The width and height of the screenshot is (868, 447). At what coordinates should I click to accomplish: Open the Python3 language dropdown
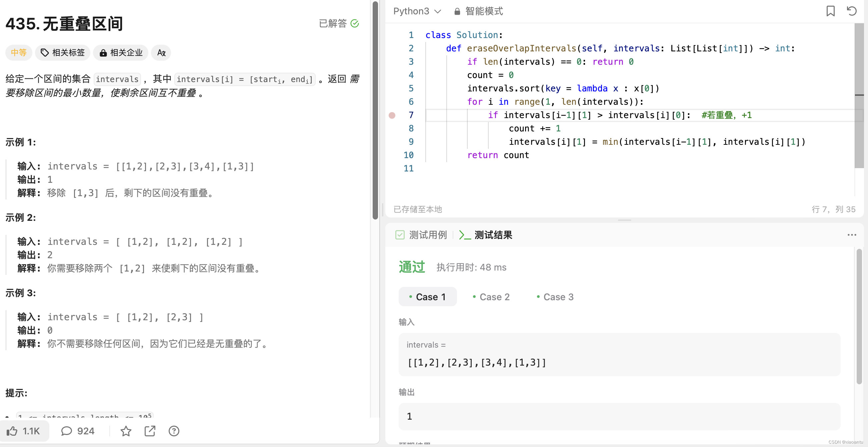[x=417, y=11]
